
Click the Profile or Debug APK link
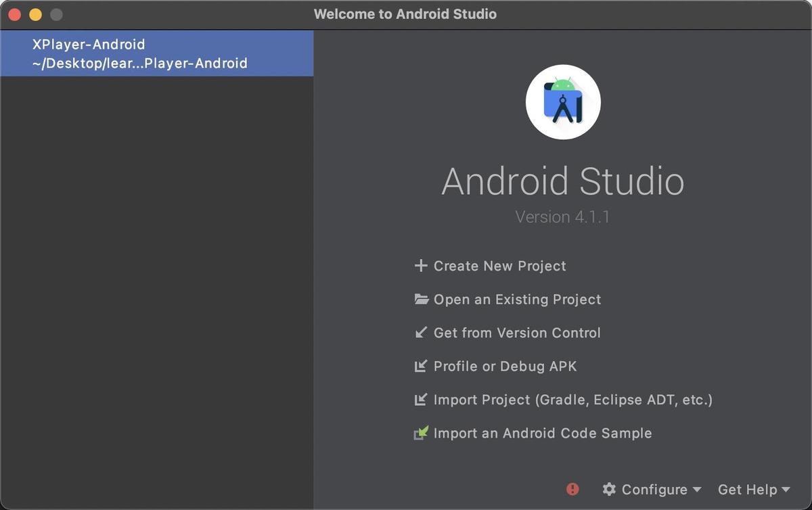pos(505,366)
